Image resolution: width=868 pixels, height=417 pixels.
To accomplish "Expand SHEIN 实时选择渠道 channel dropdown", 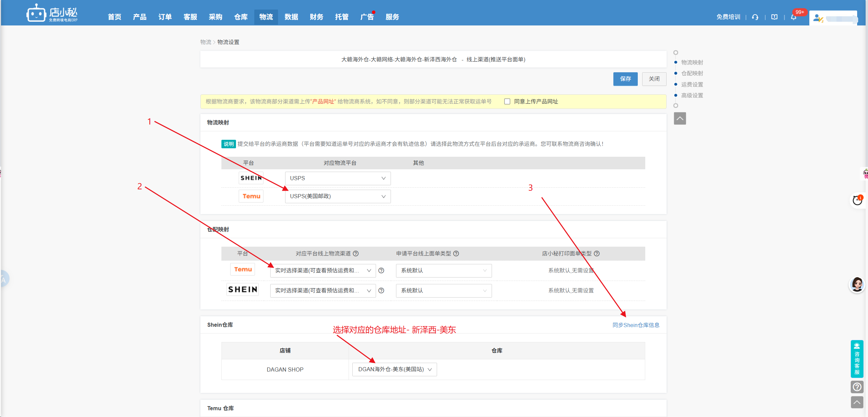I will [x=323, y=291].
